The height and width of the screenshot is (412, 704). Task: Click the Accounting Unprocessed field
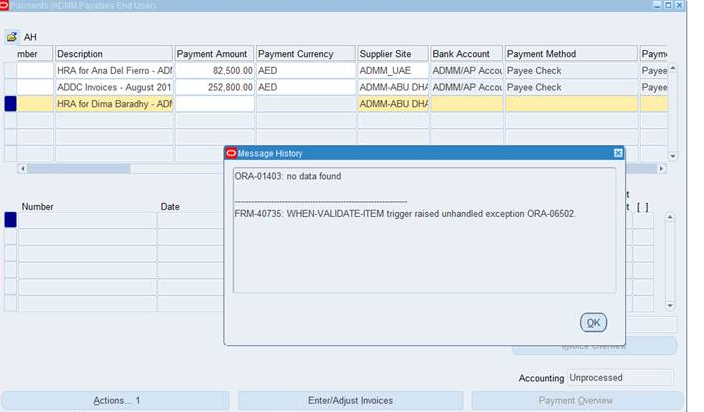pyautogui.click(x=620, y=377)
